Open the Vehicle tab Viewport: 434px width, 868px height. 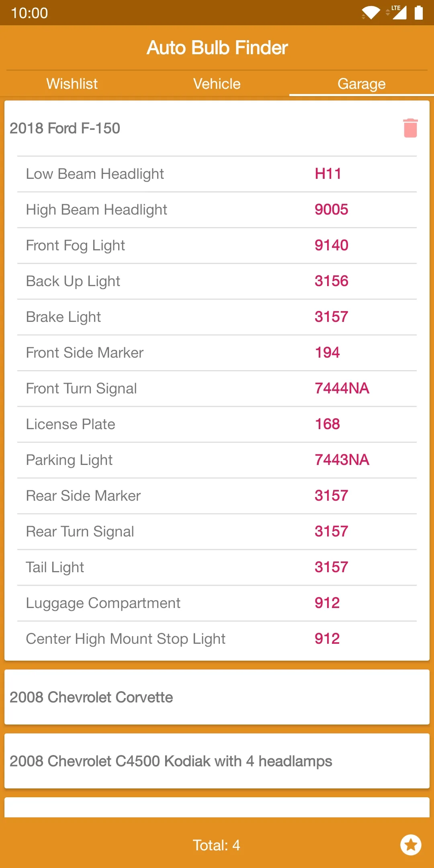tap(217, 84)
